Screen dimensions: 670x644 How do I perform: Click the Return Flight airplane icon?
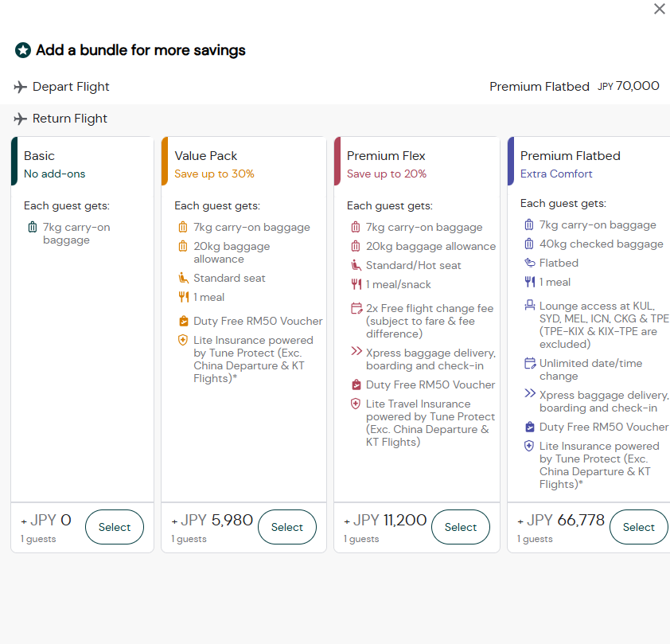21,119
